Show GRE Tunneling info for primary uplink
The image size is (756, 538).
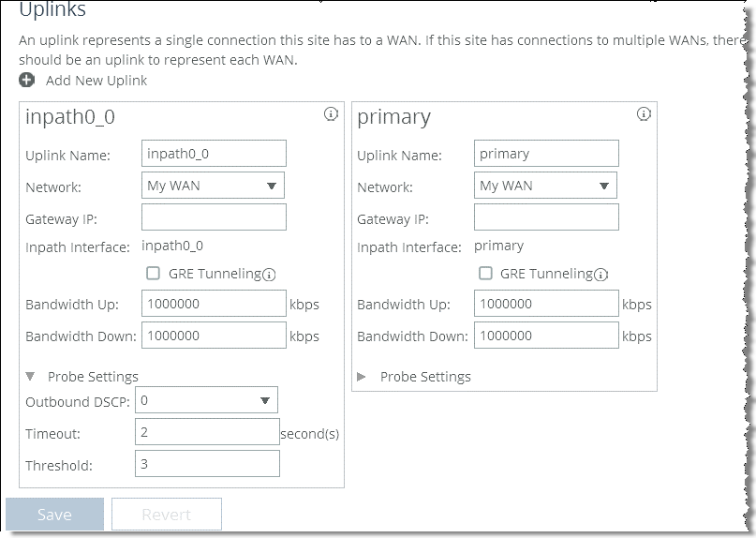[x=600, y=275]
